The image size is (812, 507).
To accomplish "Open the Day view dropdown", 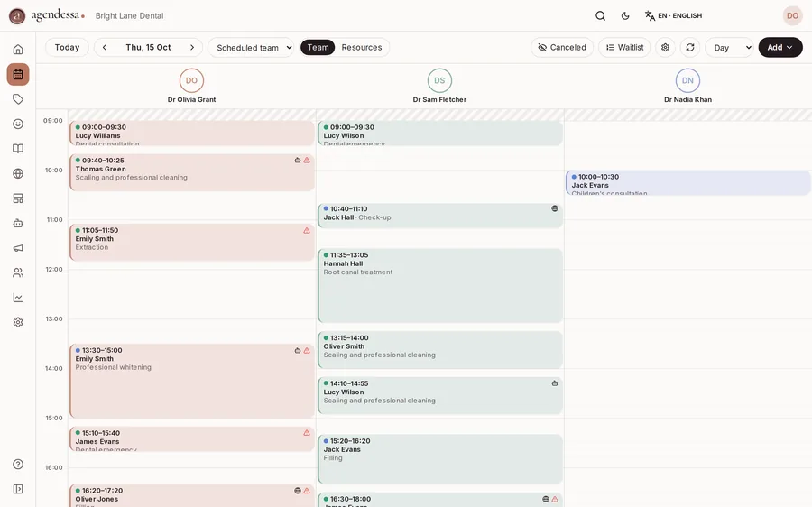I will (729, 47).
